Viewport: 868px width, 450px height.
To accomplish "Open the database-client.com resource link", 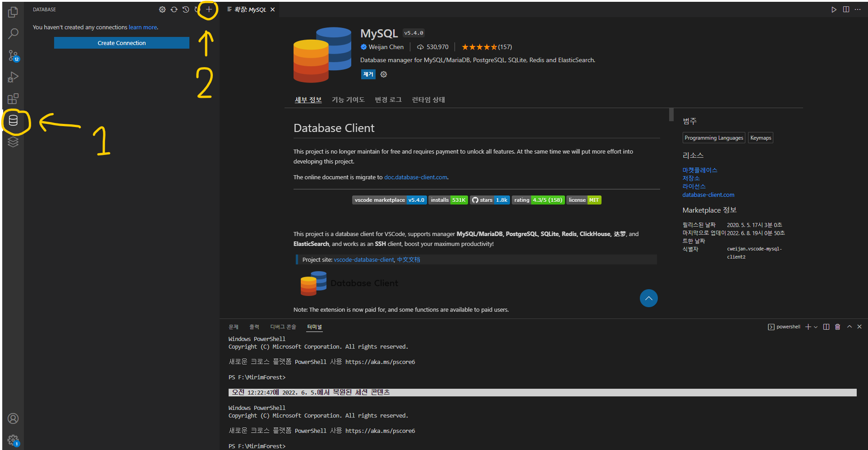I will click(708, 195).
